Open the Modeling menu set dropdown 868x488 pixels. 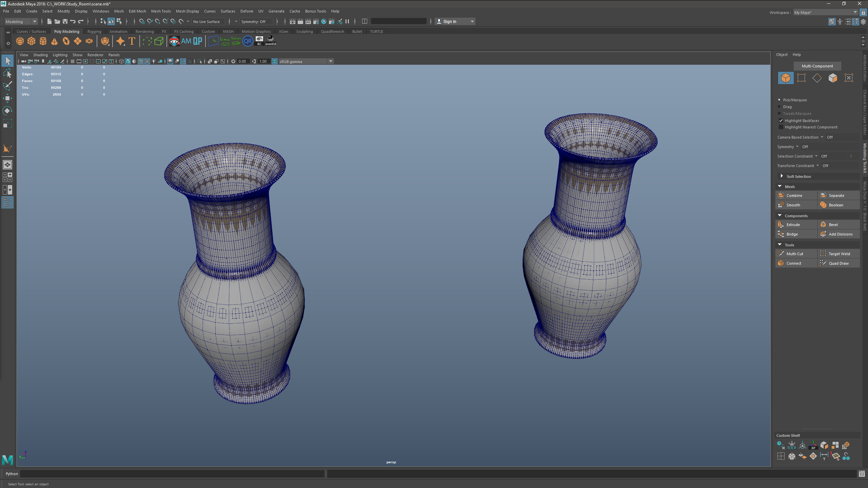[x=21, y=21]
